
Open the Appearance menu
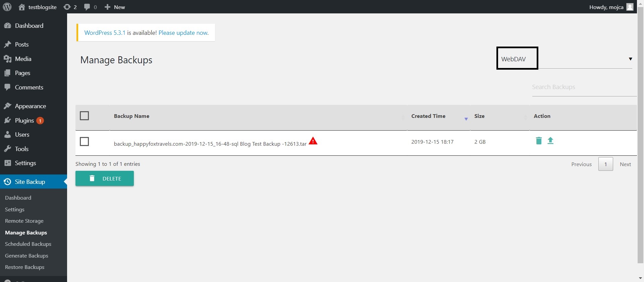pyautogui.click(x=34, y=106)
